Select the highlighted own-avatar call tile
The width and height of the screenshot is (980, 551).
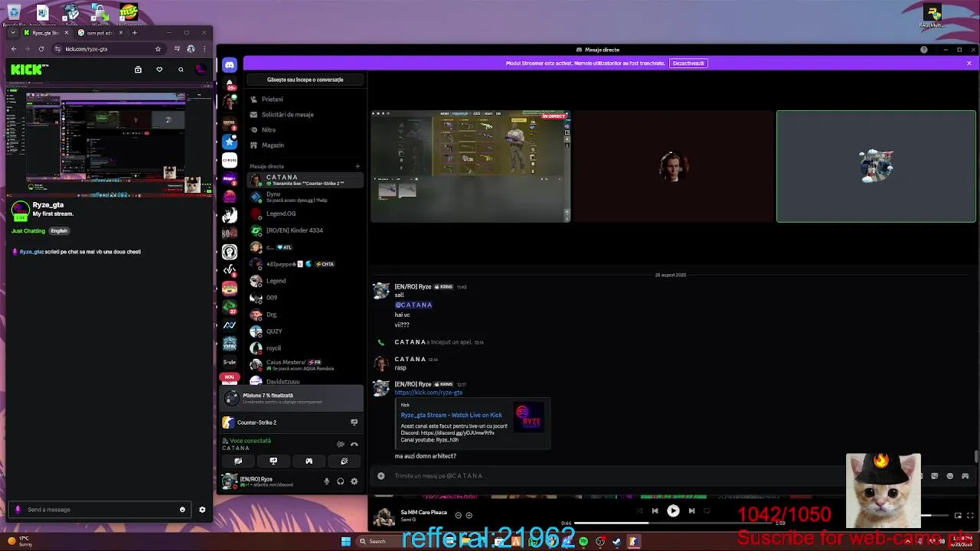(876, 166)
